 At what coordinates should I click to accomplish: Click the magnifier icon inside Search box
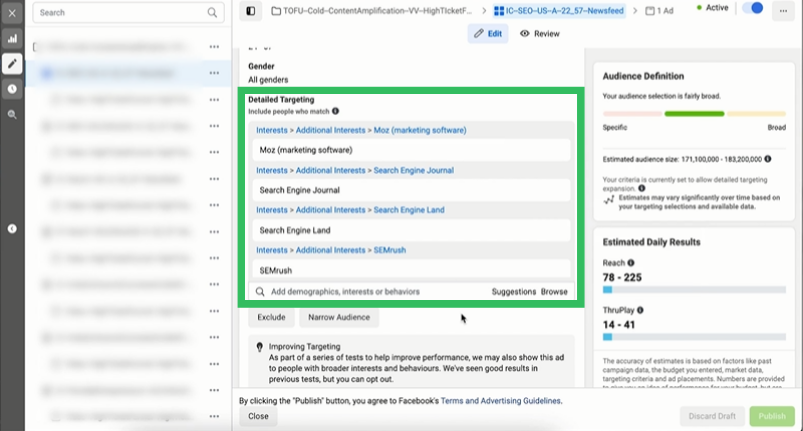212,13
